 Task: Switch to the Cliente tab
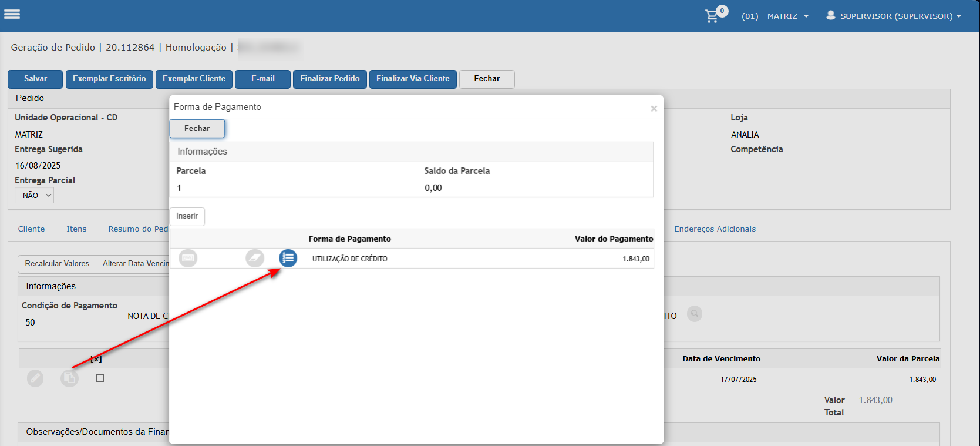[x=31, y=229]
